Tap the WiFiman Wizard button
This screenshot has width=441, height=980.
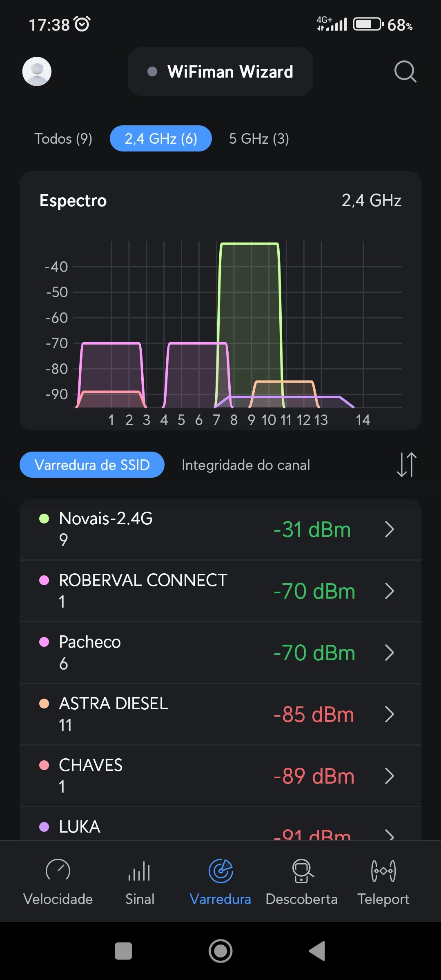tap(220, 72)
